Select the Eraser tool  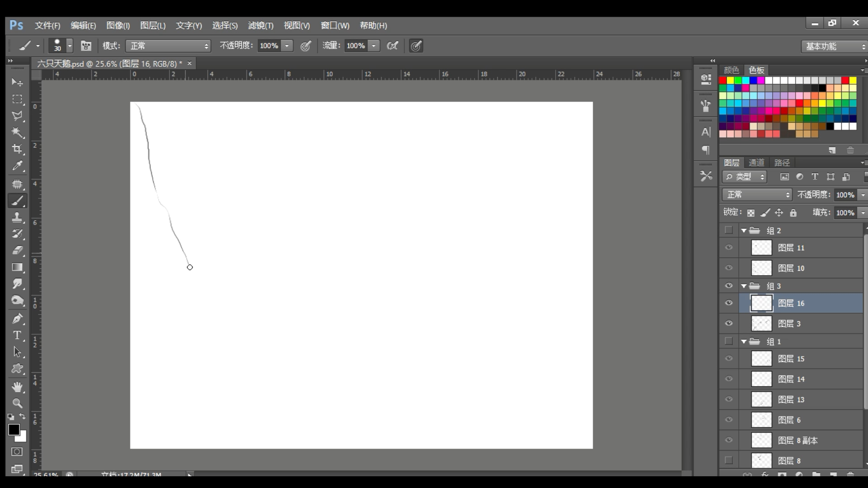pyautogui.click(x=17, y=250)
